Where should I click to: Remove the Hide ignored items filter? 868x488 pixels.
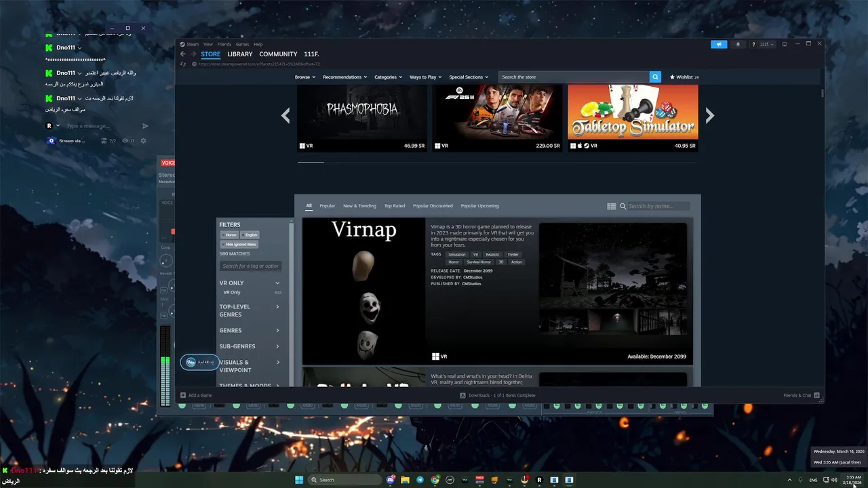pos(239,245)
